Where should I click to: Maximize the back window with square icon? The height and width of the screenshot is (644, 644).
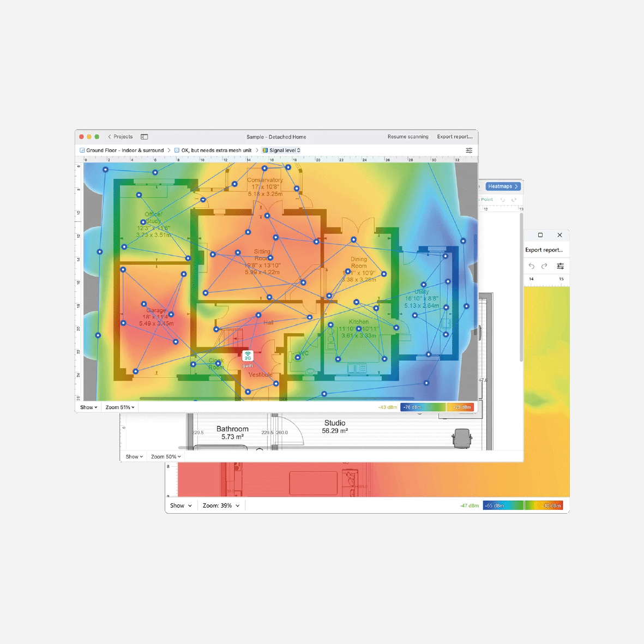pos(540,235)
